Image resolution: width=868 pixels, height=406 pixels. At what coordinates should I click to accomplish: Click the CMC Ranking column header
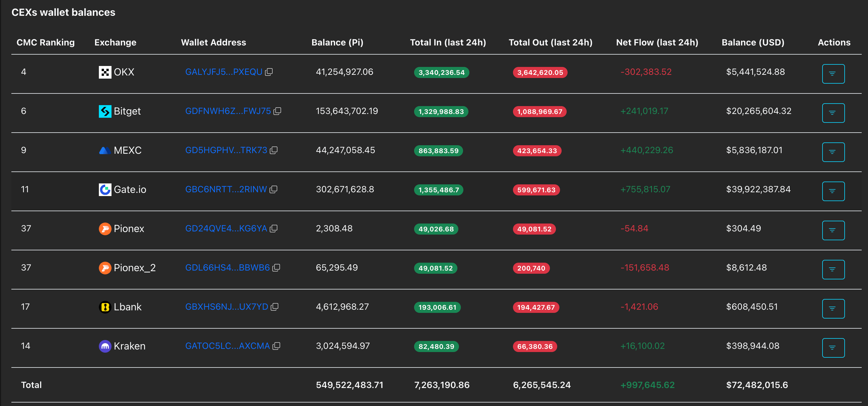[x=45, y=42]
